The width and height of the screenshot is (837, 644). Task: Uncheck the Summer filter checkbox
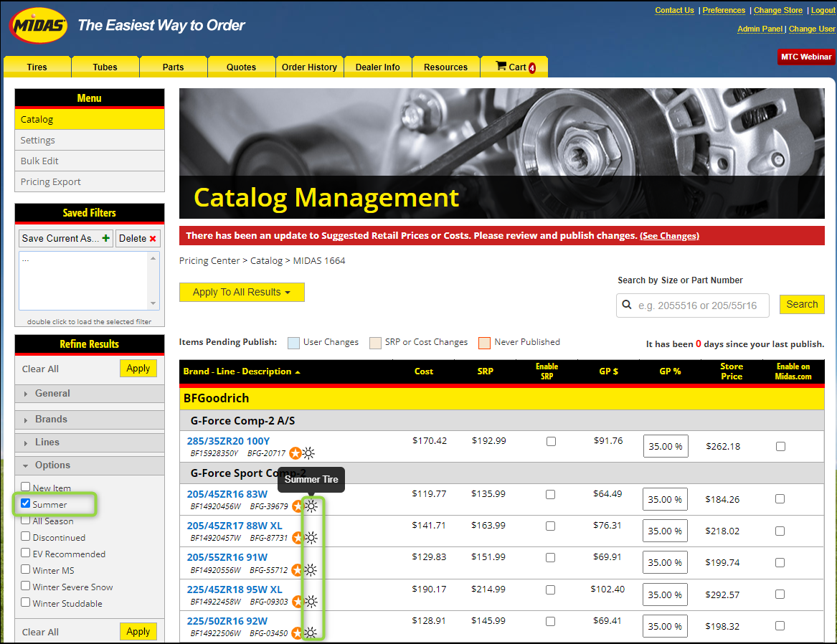(x=26, y=503)
